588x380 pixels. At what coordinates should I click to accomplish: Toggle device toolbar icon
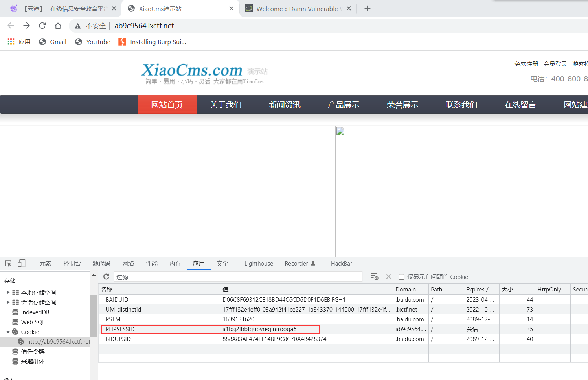(22, 263)
